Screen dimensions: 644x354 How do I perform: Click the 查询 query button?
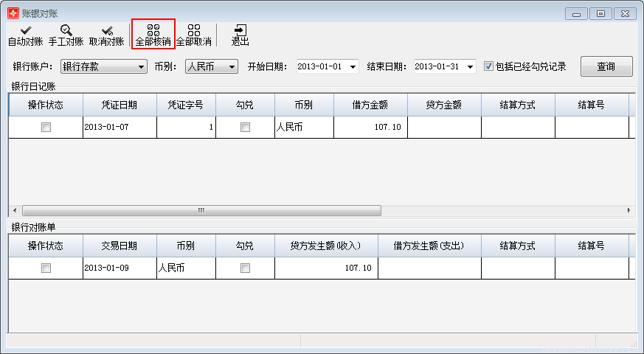point(606,66)
